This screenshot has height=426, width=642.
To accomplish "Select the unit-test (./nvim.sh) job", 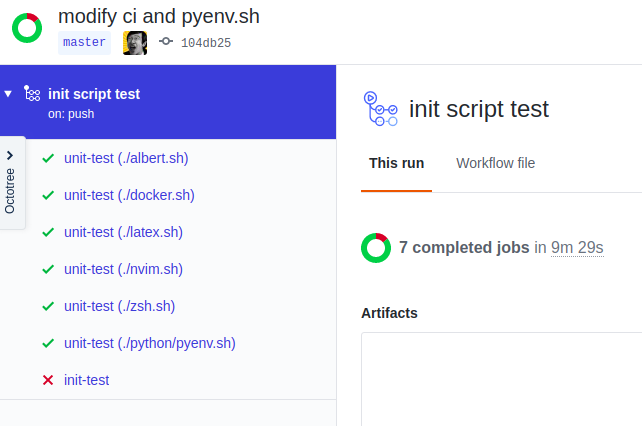I will [123, 269].
